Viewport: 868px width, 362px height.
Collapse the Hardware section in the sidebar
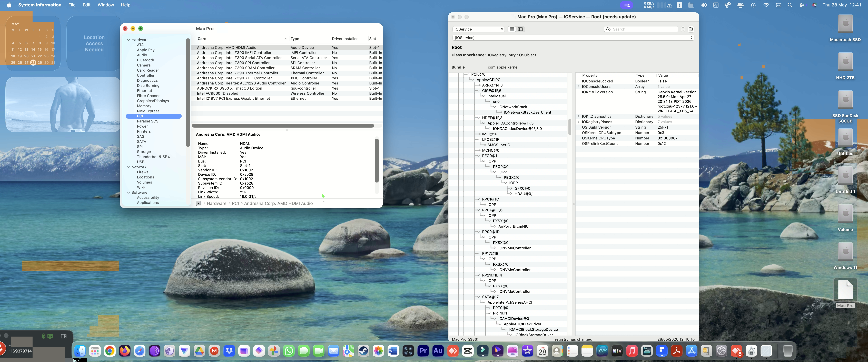[128, 40]
